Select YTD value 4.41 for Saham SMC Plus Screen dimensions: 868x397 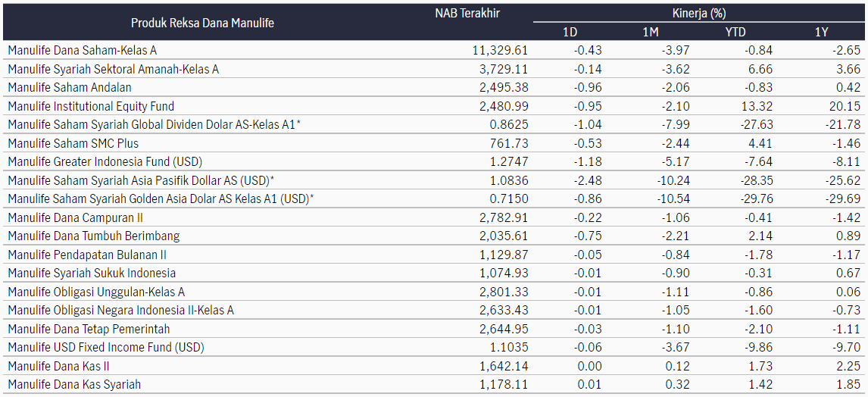pos(761,143)
